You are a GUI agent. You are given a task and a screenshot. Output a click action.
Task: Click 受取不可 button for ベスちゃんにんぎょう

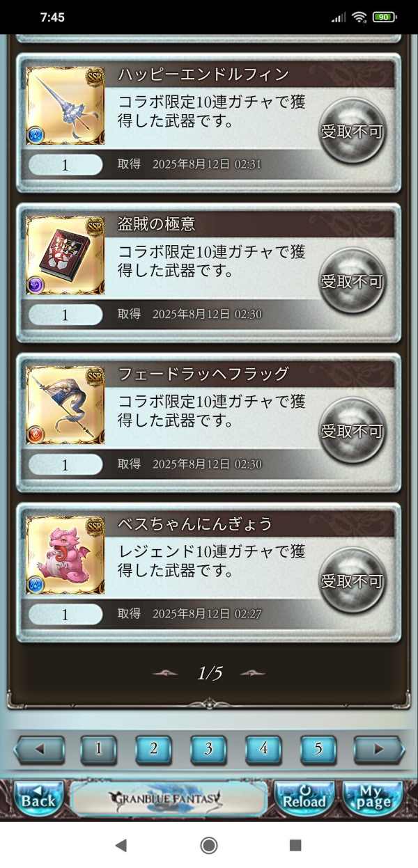352,581
